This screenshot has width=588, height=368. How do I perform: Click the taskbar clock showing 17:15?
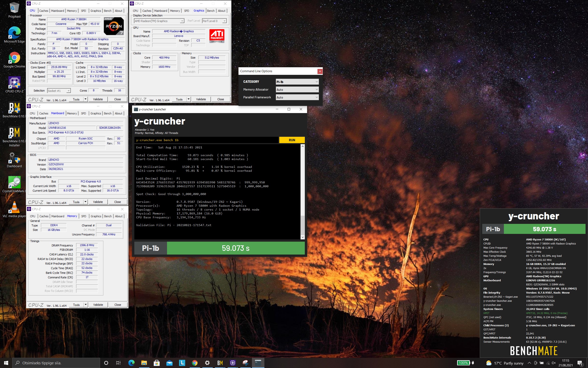565,363
